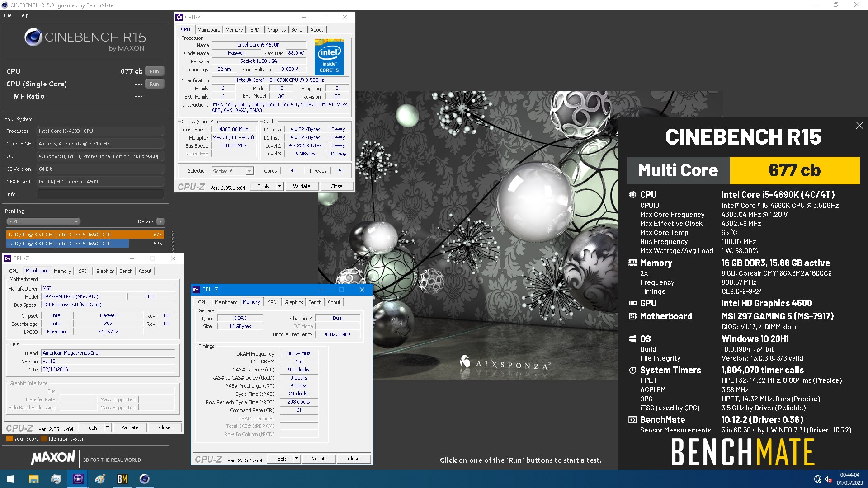Open the File menu
The height and width of the screenshot is (488, 868).
(x=8, y=15)
